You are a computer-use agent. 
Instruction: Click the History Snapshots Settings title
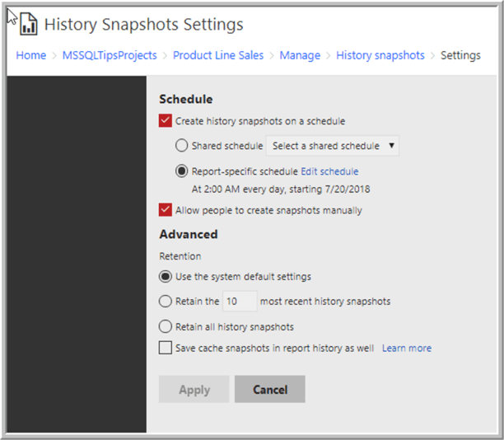(x=143, y=25)
